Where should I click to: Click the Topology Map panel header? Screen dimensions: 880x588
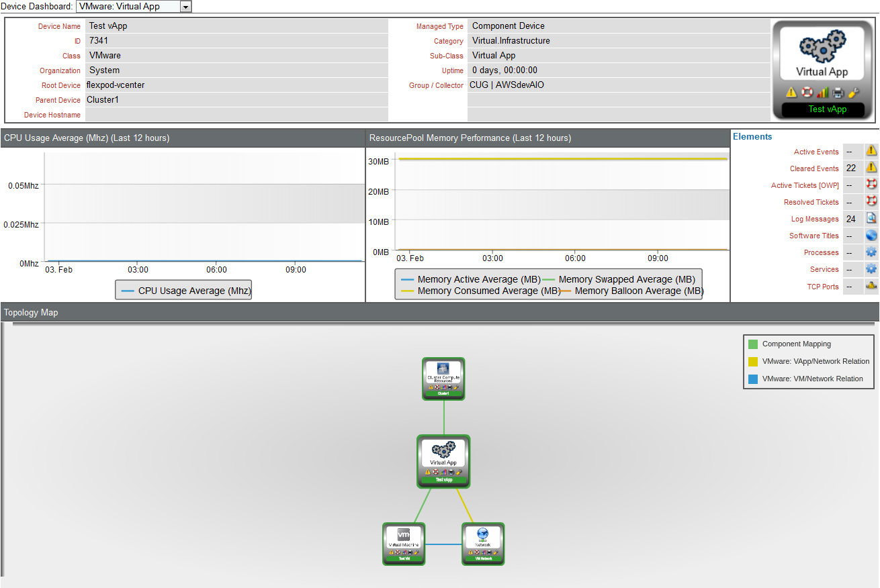tap(439, 312)
